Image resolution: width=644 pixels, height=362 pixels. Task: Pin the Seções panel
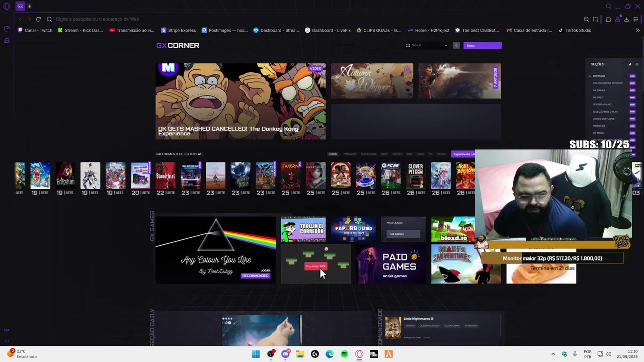click(x=630, y=64)
